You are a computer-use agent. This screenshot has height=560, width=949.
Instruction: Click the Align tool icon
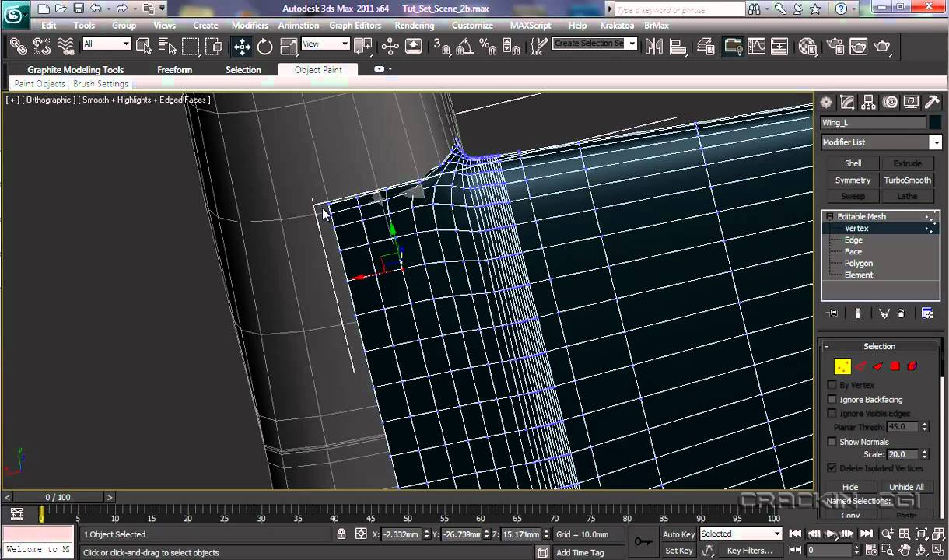(x=679, y=47)
